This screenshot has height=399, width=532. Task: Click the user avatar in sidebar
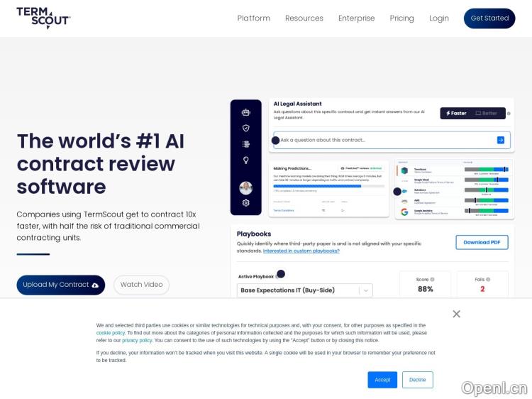pos(246,187)
